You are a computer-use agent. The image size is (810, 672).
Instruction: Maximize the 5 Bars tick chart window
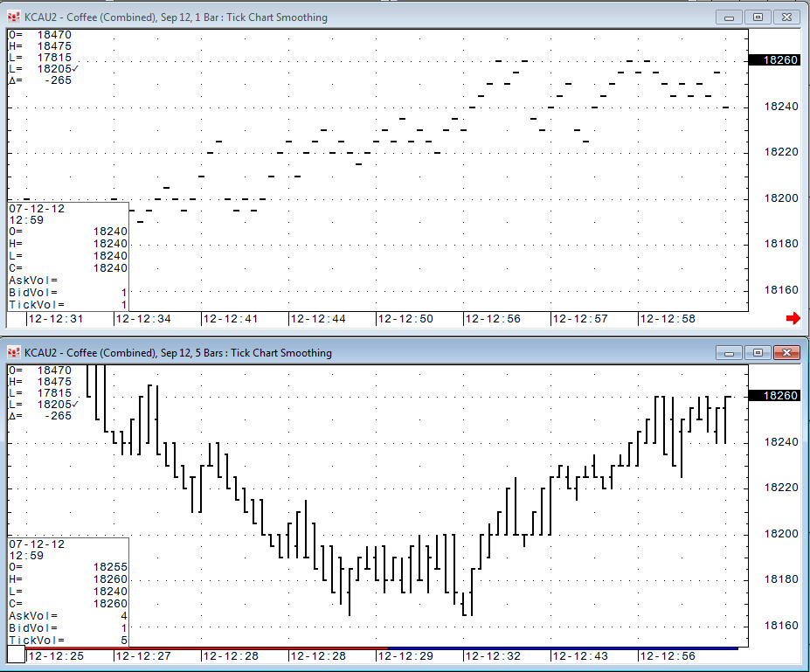pyautogui.click(x=758, y=352)
